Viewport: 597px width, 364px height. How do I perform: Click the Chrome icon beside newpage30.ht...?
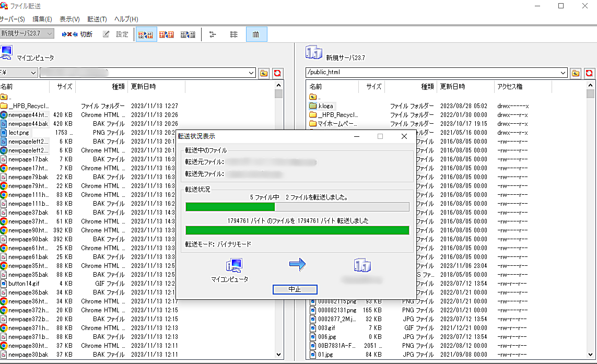[x=4, y=346]
